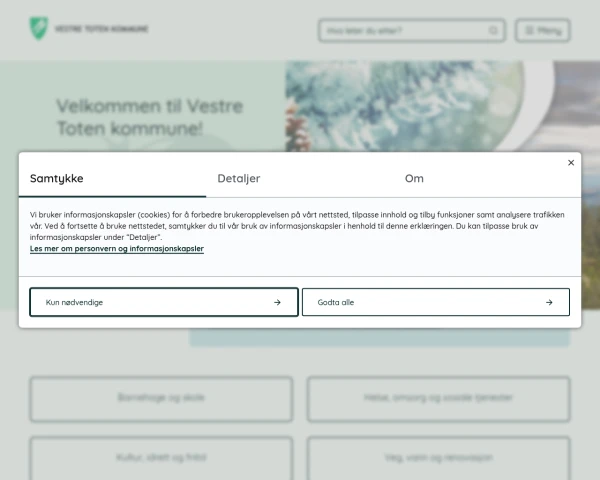Open the Meny button
Image resolution: width=600 pixels, height=480 pixels.
pyautogui.click(x=543, y=30)
